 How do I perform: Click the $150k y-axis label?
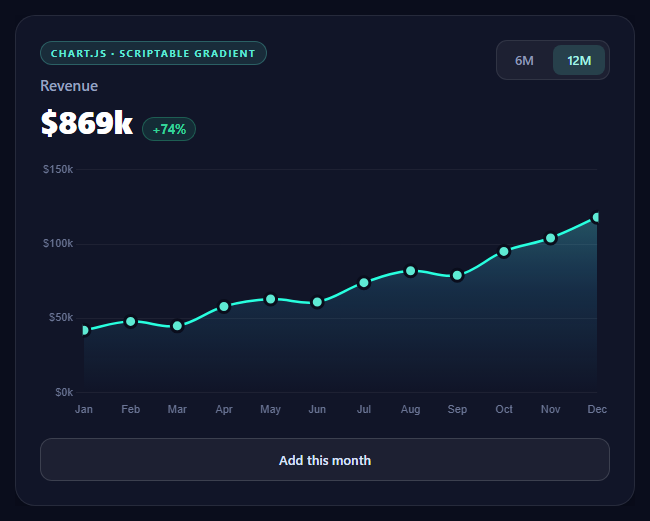58,170
